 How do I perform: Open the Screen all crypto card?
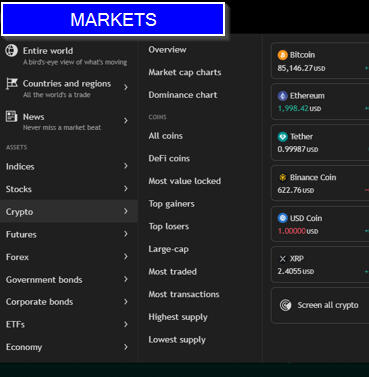320,305
